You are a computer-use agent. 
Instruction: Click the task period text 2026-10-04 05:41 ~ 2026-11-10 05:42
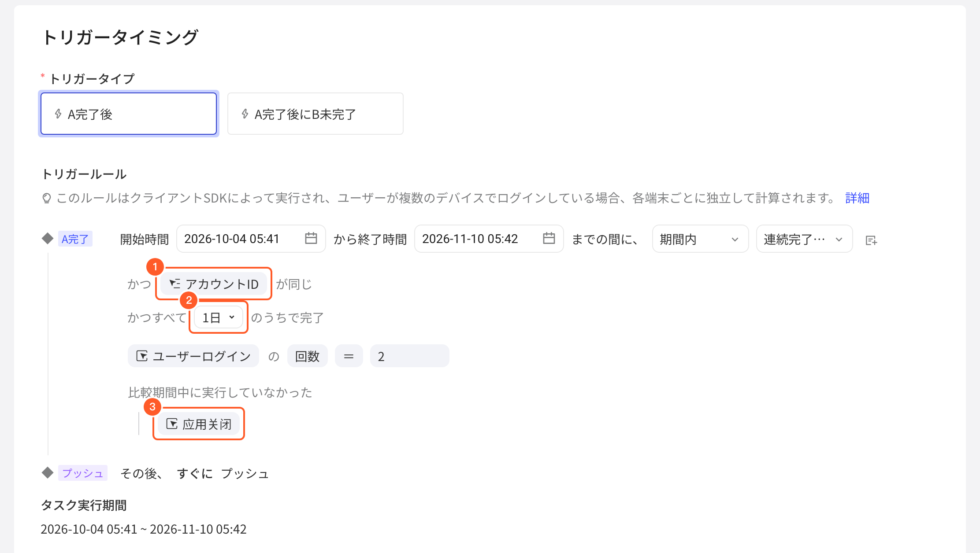coord(143,529)
